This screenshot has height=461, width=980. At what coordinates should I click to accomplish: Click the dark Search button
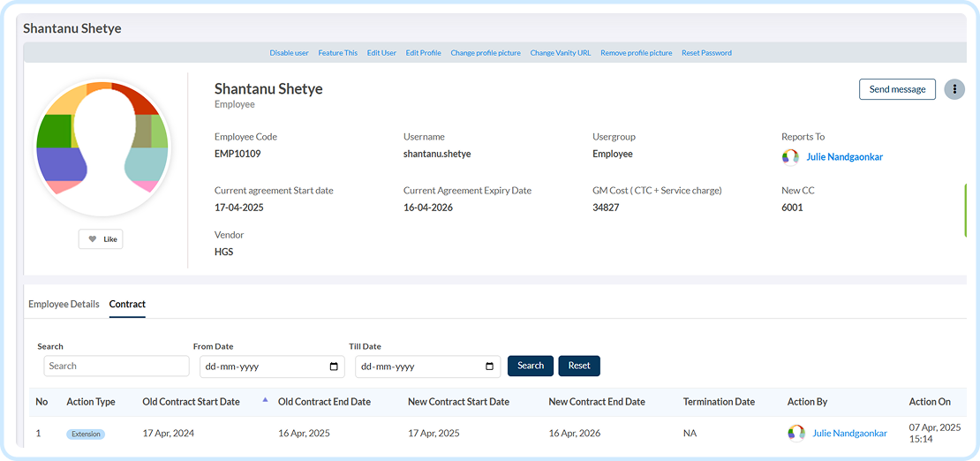click(531, 366)
